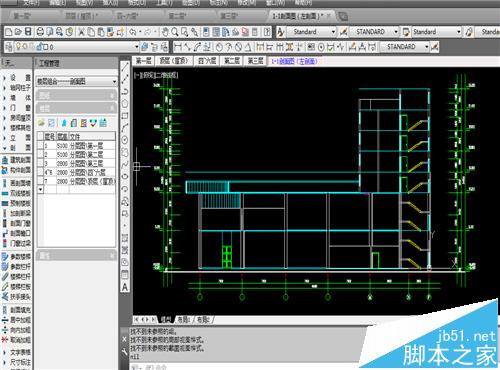Select the Multiline Text A tool
Viewport: 500px width, 370px height.
[x=125, y=287]
